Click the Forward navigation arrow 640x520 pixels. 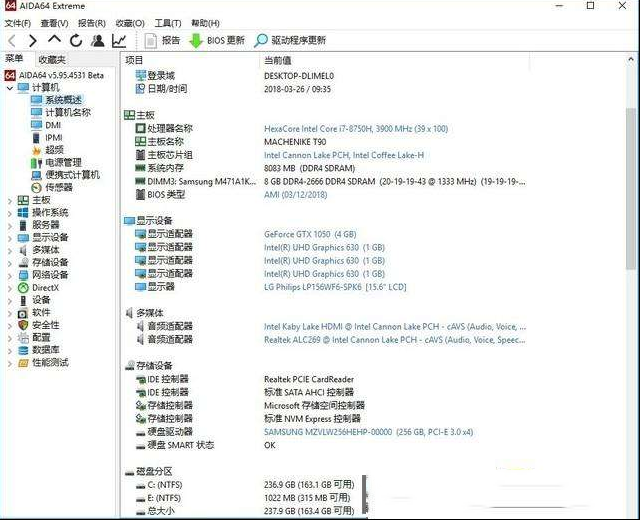[33, 40]
